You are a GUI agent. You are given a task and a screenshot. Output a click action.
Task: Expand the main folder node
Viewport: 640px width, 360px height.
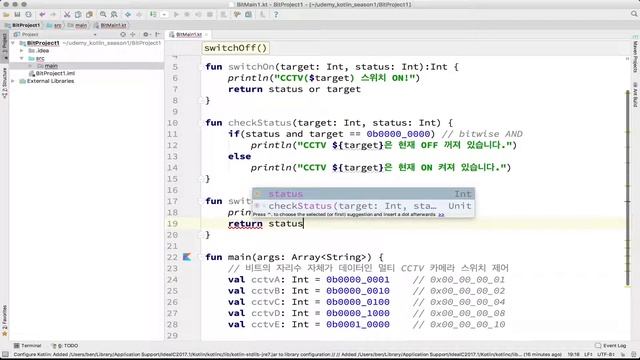click(30, 66)
